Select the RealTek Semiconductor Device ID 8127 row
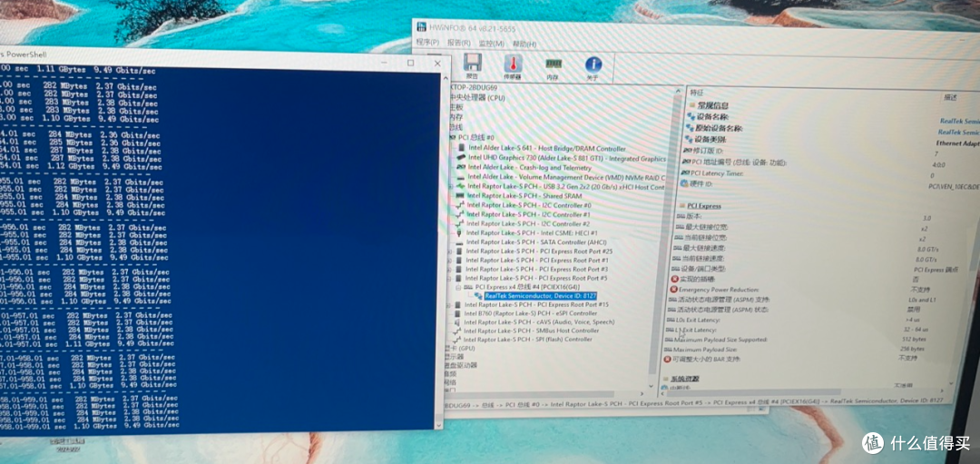Viewport: 980px width, 464px height. coord(541,295)
